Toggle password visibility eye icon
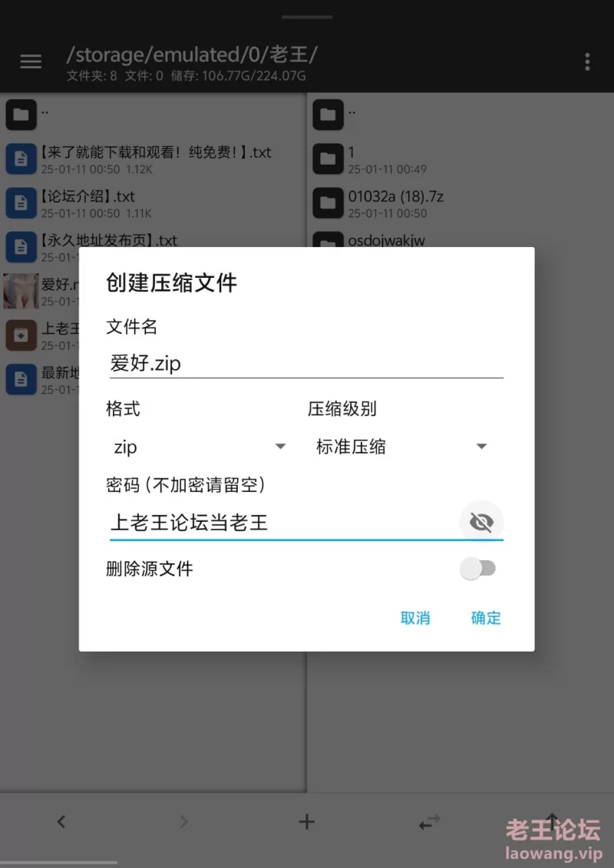The image size is (614, 868). pyautogui.click(x=481, y=522)
